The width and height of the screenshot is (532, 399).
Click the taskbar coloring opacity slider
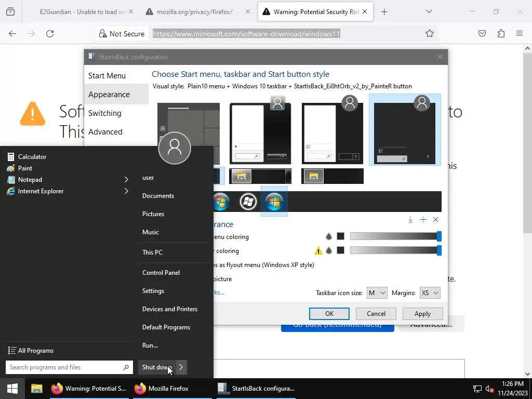pos(395,250)
